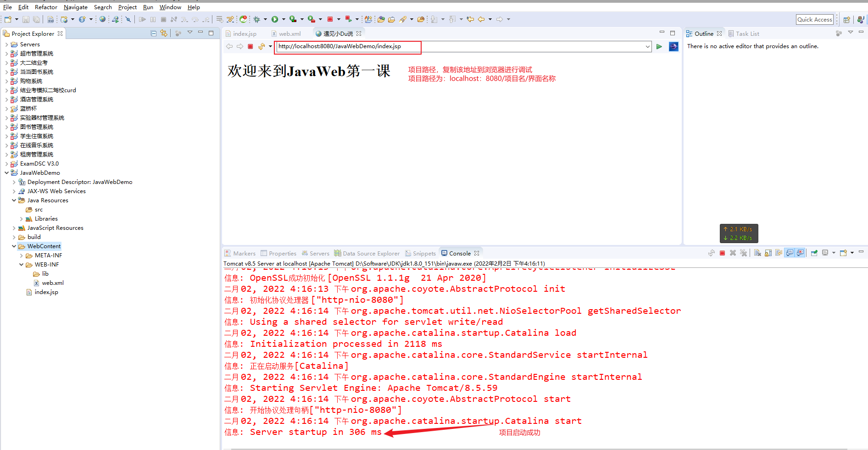The width and height of the screenshot is (868, 450).
Task: Toggle Show Console on standard output change
Action: pos(790,253)
